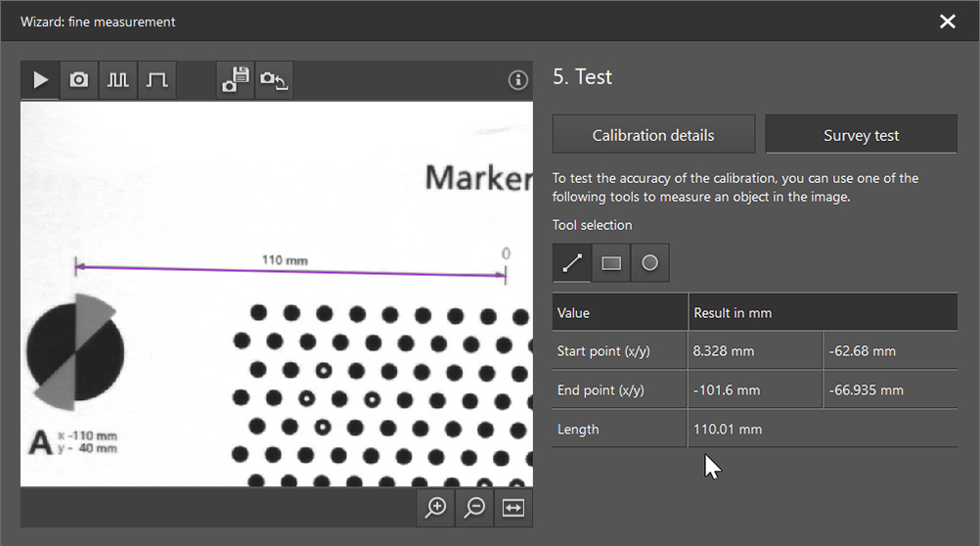Switch to the Calibration details tab
This screenshot has height=546, width=980.
[x=653, y=135]
